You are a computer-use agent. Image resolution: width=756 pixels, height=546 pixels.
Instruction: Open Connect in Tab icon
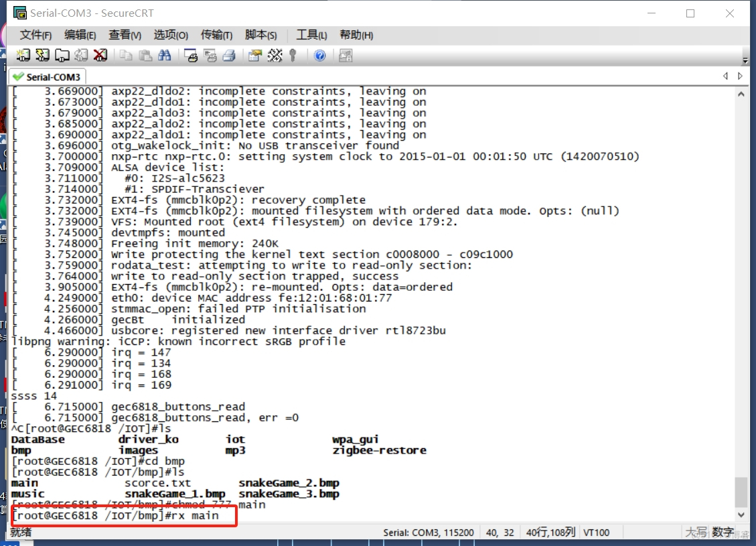62,56
